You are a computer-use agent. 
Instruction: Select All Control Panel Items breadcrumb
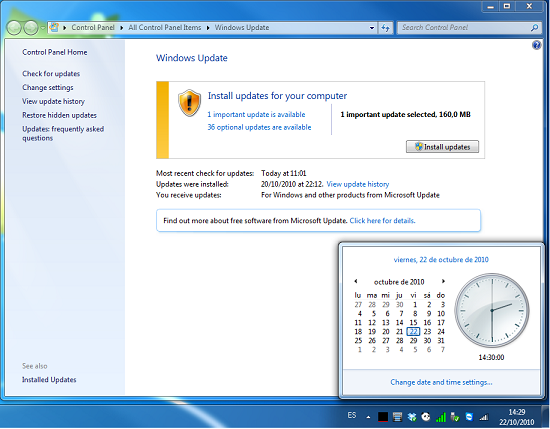[165, 28]
